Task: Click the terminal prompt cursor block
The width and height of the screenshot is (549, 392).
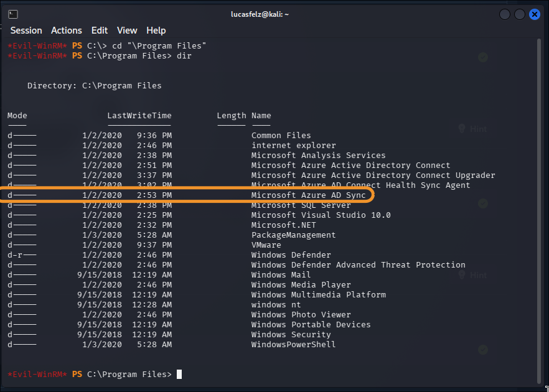Action: [x=179, y=374]
